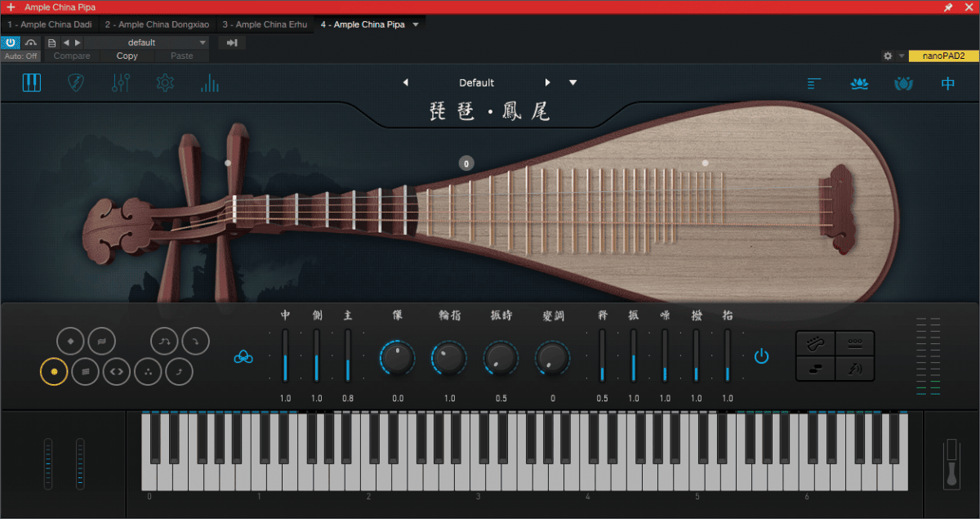Open the nanoPAD2 controller selector
The image size is (980, 519).
pos(943,56)
